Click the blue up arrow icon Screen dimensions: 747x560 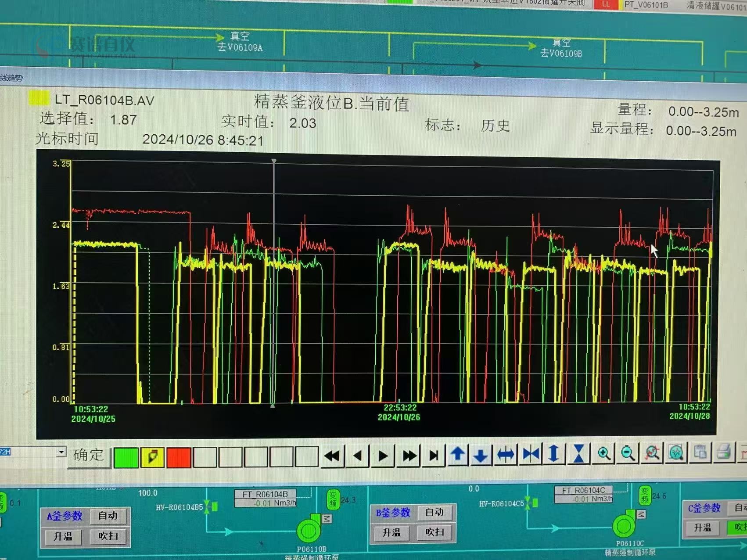click(458, 455)
